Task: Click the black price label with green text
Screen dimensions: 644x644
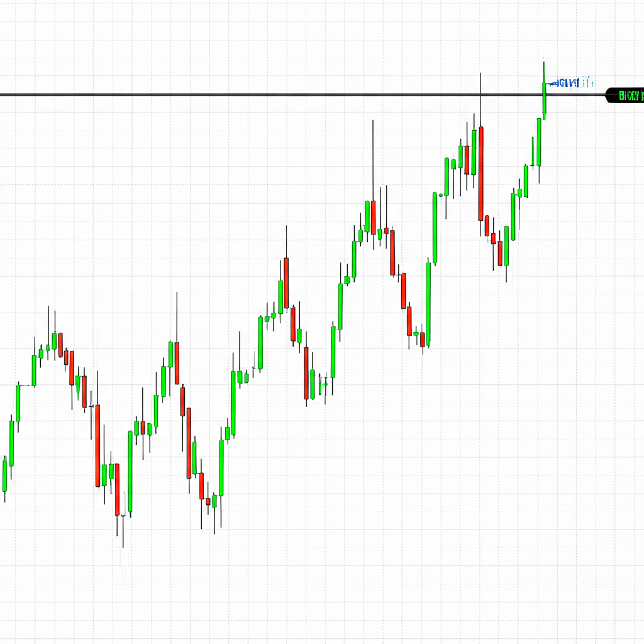Action: pyautogui.click(x=625, y=96)
